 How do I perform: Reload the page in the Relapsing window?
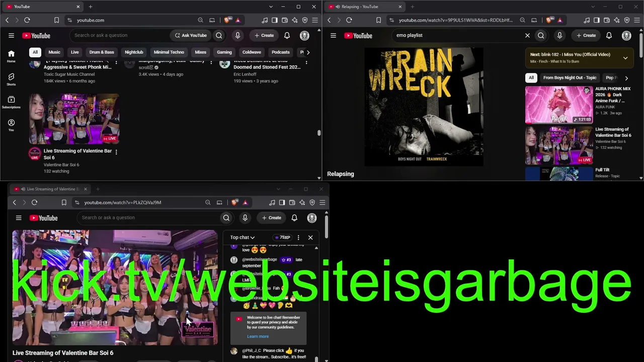[x=349, y=20]
